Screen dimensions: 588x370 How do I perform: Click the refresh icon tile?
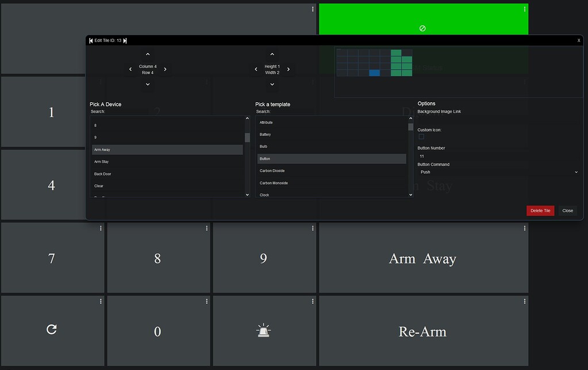pos(51,329)
